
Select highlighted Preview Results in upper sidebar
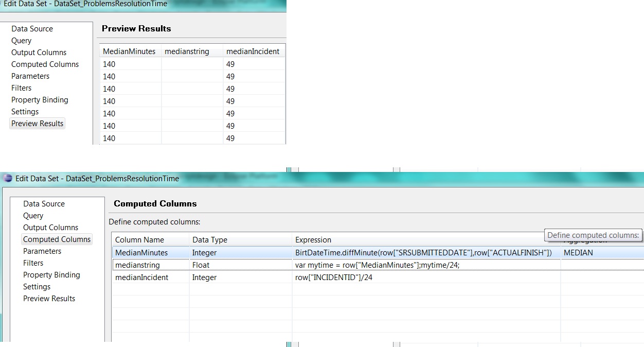37,124
